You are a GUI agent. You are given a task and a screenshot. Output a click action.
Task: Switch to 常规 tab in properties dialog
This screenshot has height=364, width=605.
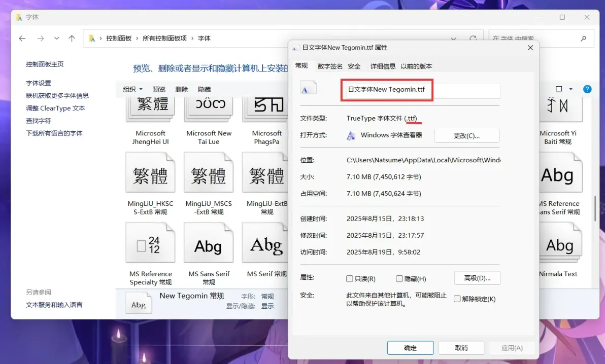tap(301, 65)
